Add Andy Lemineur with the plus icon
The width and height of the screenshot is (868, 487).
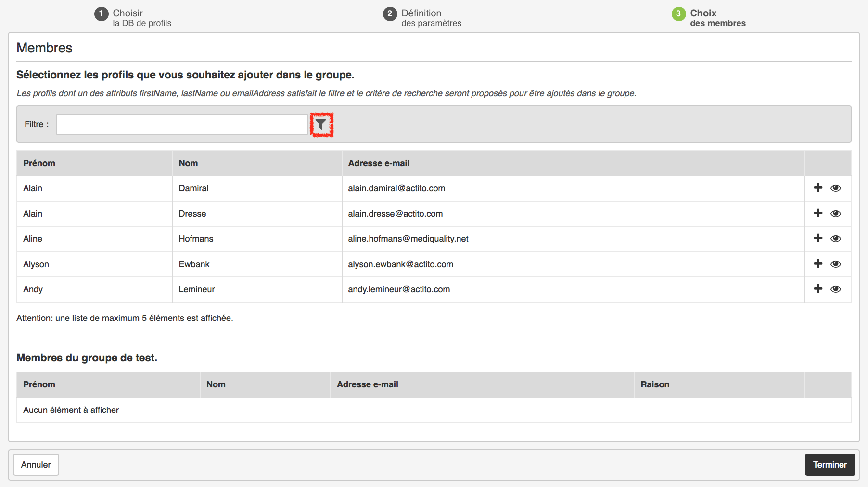coord(818,289)
